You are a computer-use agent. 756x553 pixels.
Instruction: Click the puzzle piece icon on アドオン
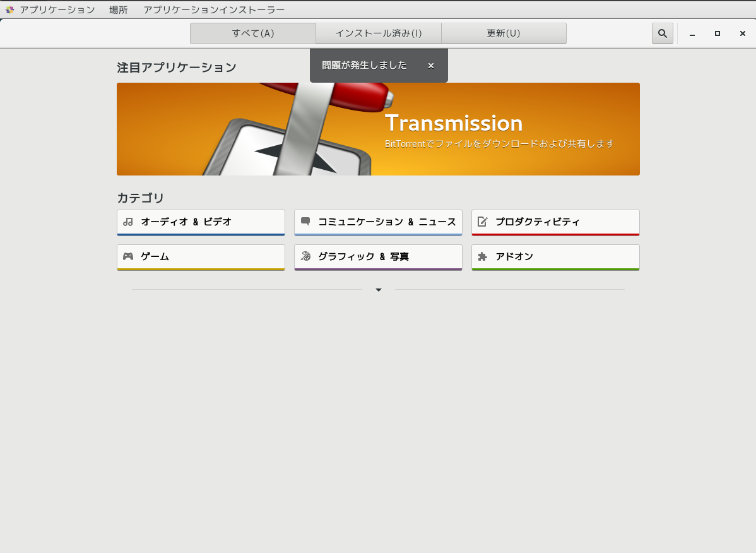pyautogui.click(x=483, y=256)
